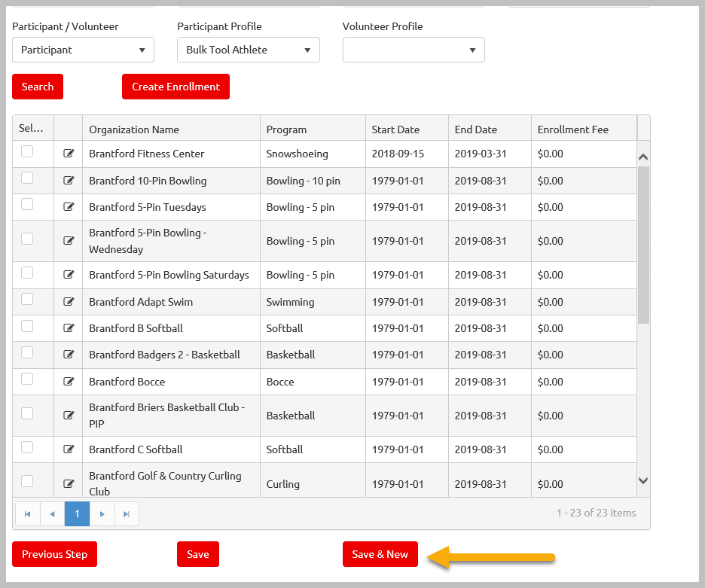Image resolution: width=705 pixels, height=588 pixels.
Task: Check Brantford Briers Basketball Club - PIP row
Action: (27, 413)
